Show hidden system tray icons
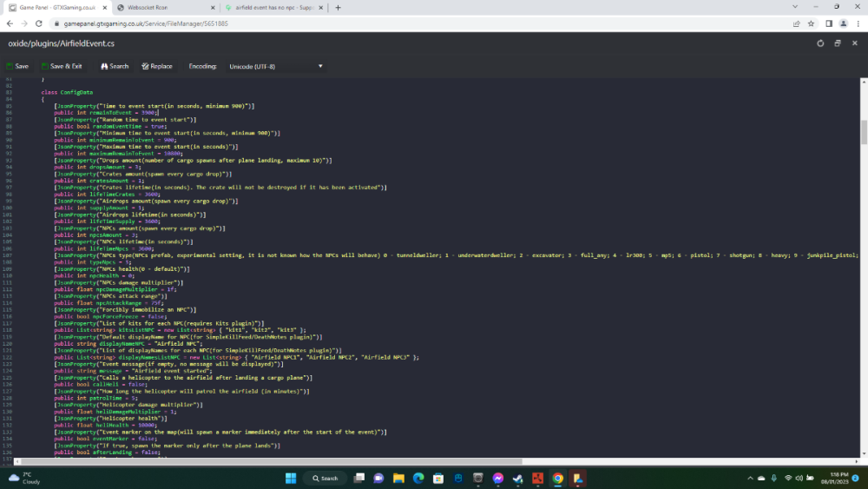This screenshot has width=868, height=489. (750, 478)
